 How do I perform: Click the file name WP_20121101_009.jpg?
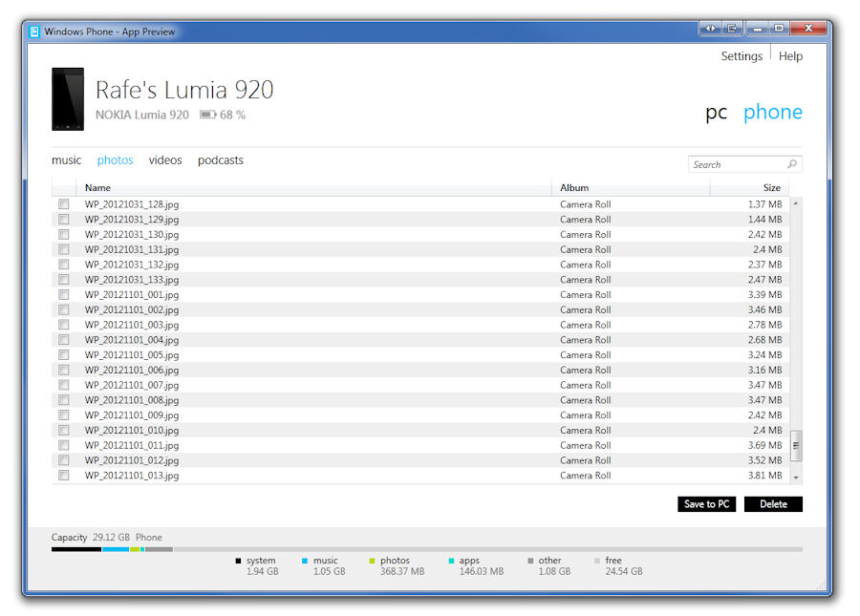(132, 415)
